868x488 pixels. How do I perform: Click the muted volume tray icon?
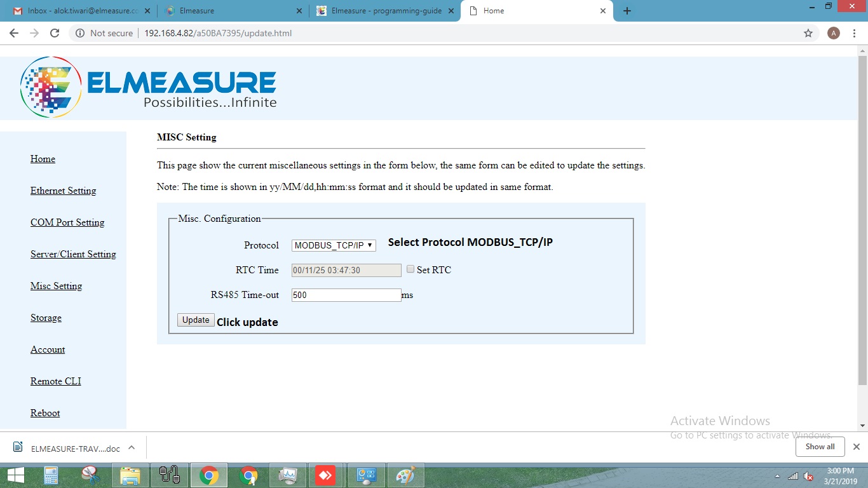(x=809, y=476)
